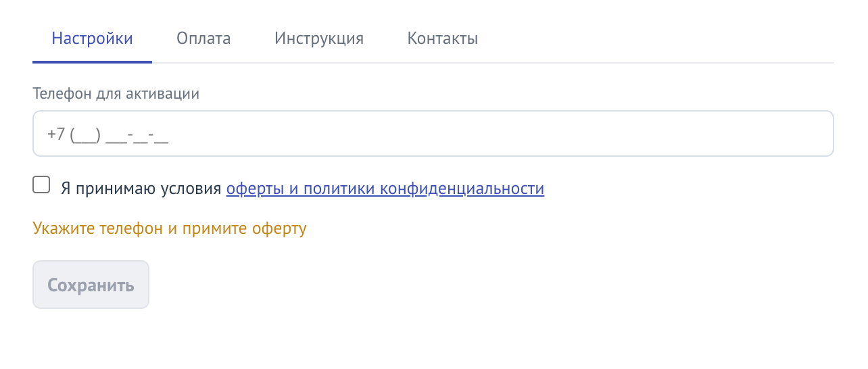Image resolution: width=868 pixels, height=369 pixels.
Task: Click the disabled Сохранить button
Action: [91, 285]
